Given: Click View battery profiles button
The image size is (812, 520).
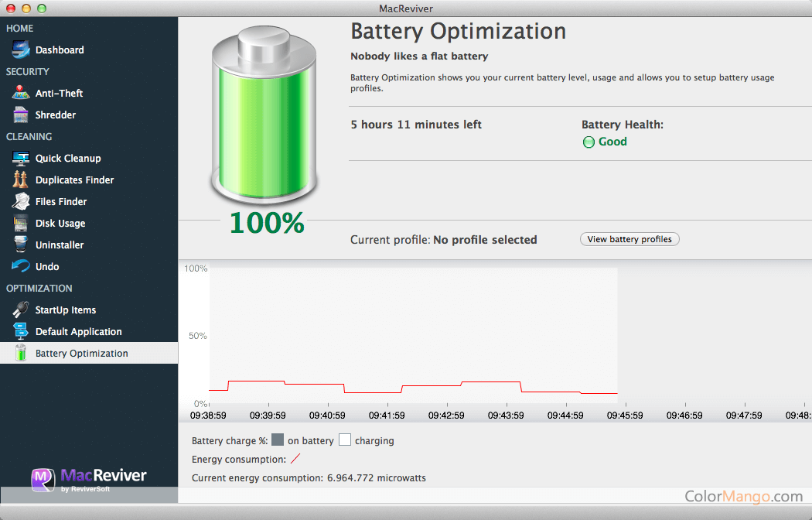Looking at the screenshot, I should 629,239.
